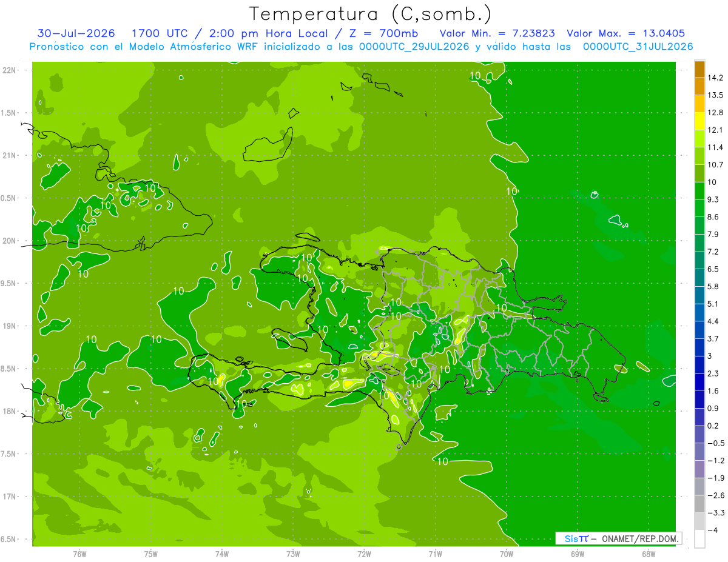Click the purple swatch between -1.9 and -1.2
Screen dimensions: 728x562
point(699,469)
